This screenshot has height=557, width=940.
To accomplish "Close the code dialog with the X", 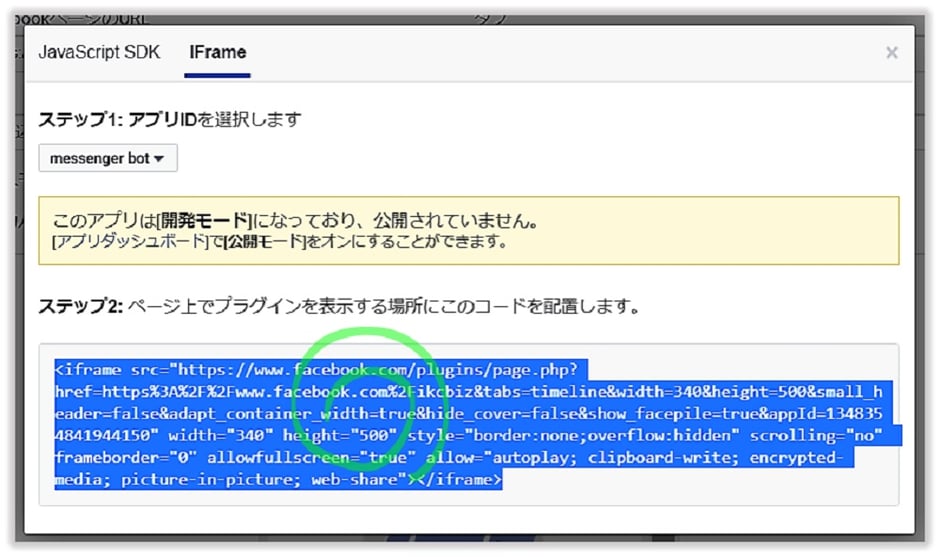I will click(891, 53).
